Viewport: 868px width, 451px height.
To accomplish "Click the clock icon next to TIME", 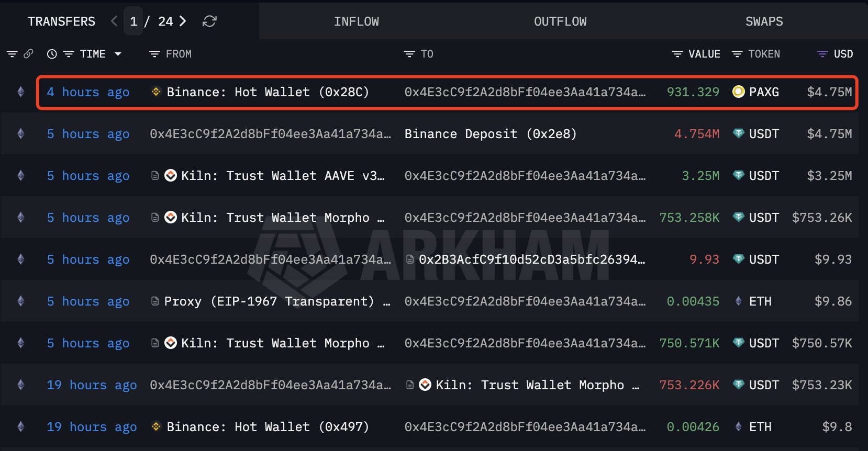I will (x=52, y=54).
